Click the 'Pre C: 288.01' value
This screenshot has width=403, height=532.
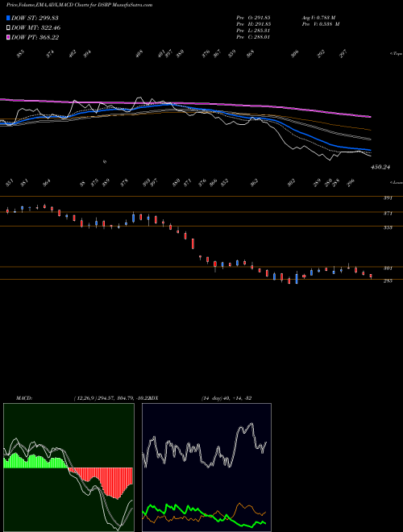coord(253,37)
